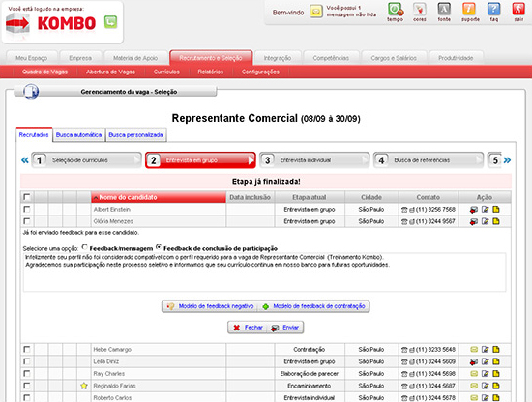
Task: Edit notes icon for Glória Menezes
Action: click(486, 221)
